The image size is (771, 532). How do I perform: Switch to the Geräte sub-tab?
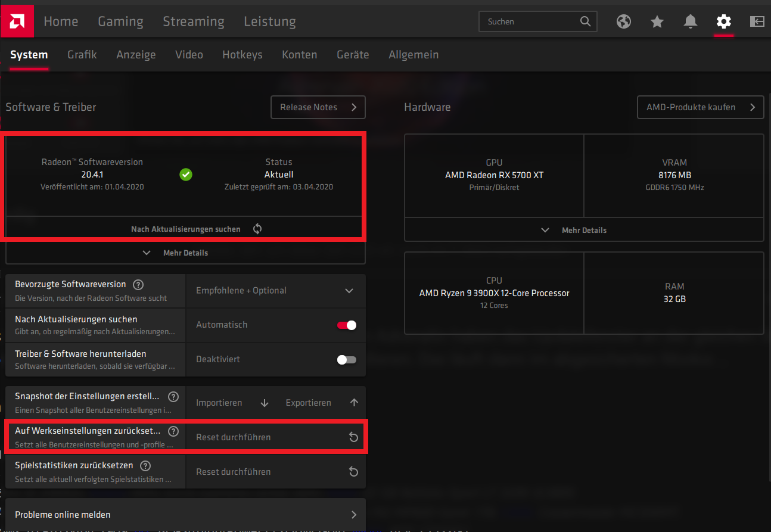353,54
